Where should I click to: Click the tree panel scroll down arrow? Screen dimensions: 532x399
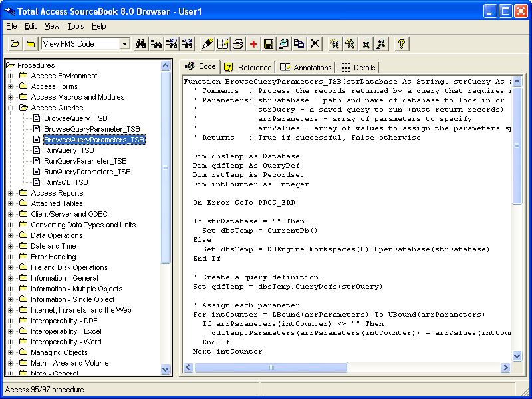[x=165, y=369]
